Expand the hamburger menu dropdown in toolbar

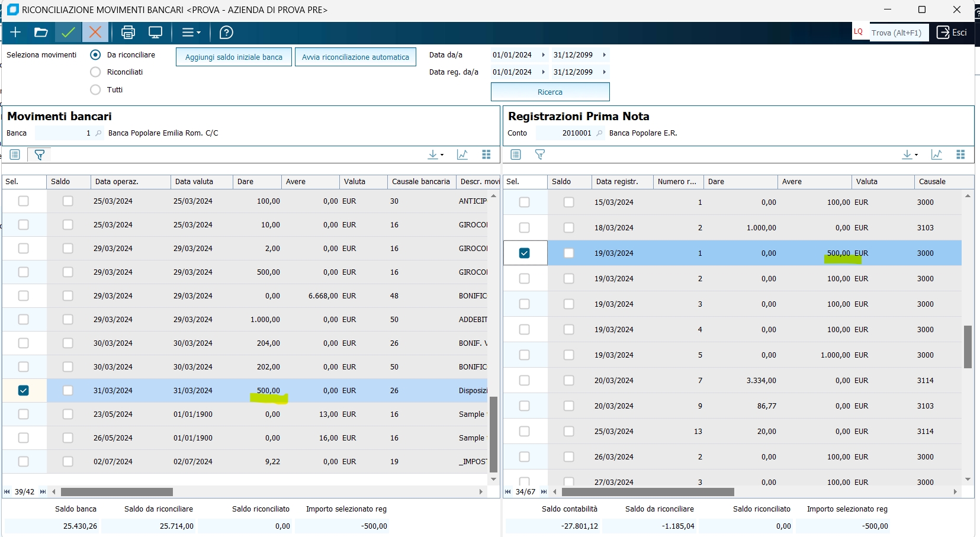[x=191, y=33]
